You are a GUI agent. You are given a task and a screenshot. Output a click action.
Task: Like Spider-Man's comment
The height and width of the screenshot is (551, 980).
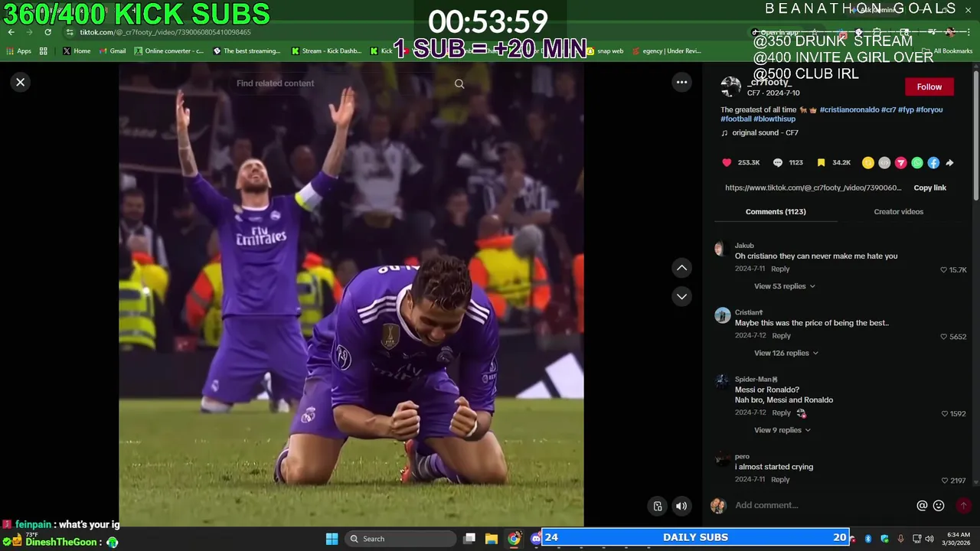click(944, 414)
